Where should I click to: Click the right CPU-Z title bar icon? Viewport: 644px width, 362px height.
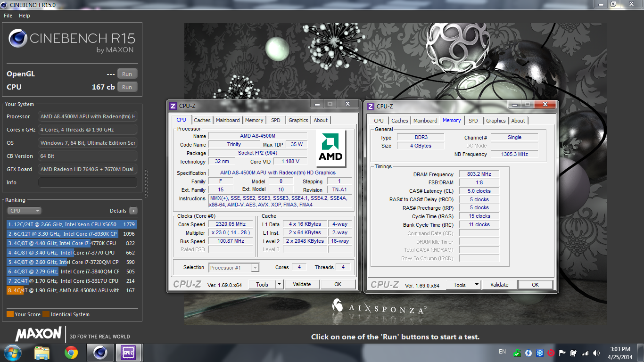[x=371, y=107]
